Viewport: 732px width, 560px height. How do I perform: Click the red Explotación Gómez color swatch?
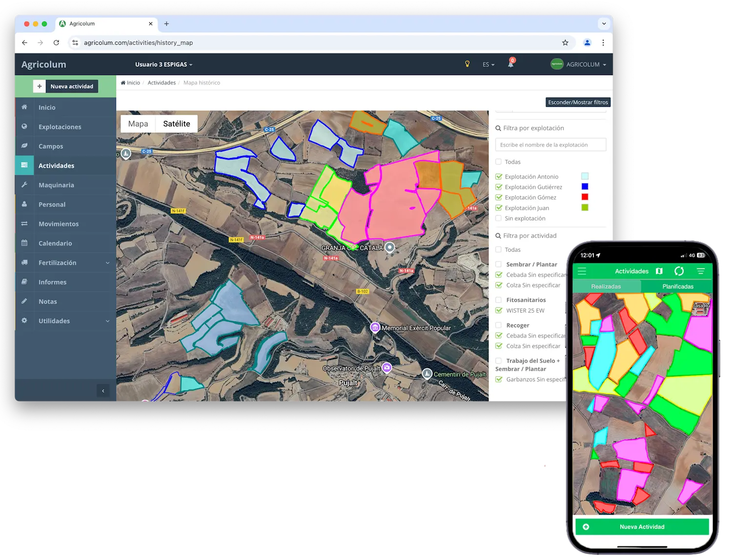tap(585, 197)
